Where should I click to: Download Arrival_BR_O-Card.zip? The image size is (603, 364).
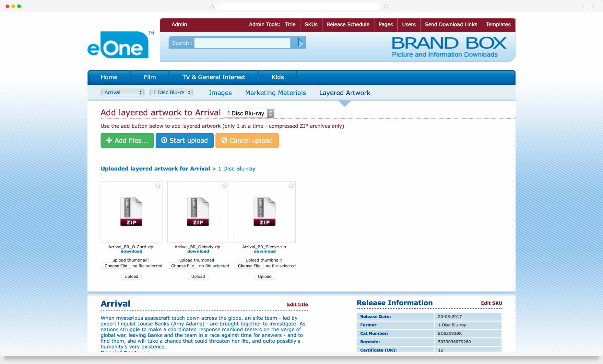coord(131,251)
